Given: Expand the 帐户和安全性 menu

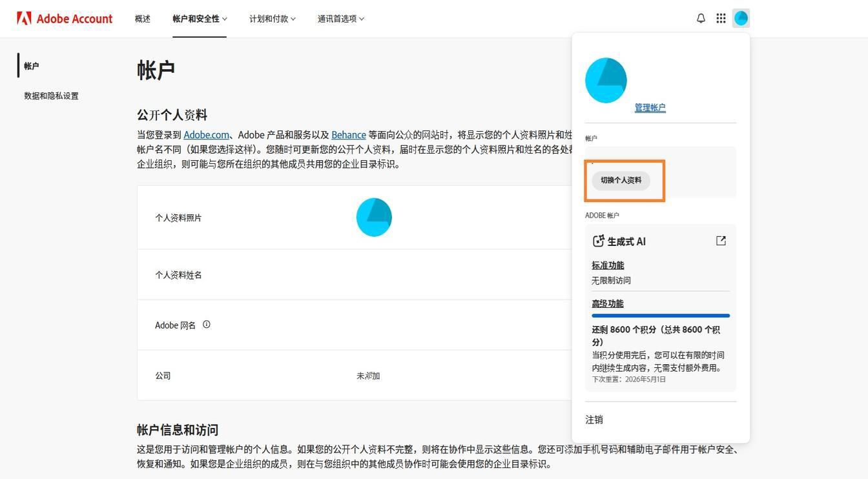Looking at the screenshot, I should pyautogui.click(x=200, y=19).
